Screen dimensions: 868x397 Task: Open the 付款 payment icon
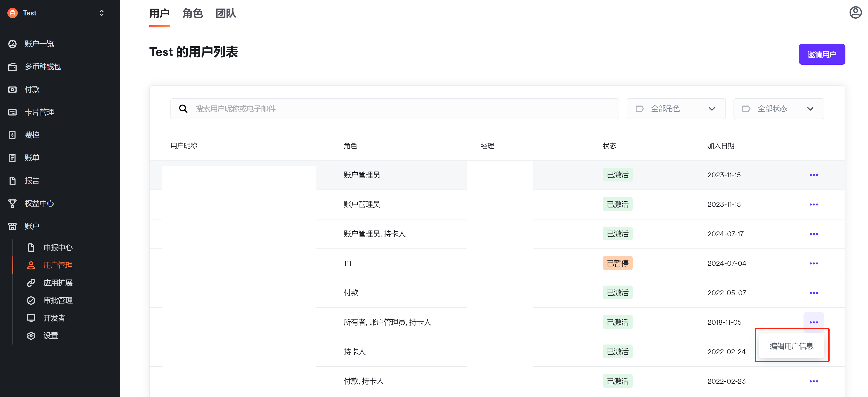12,89
